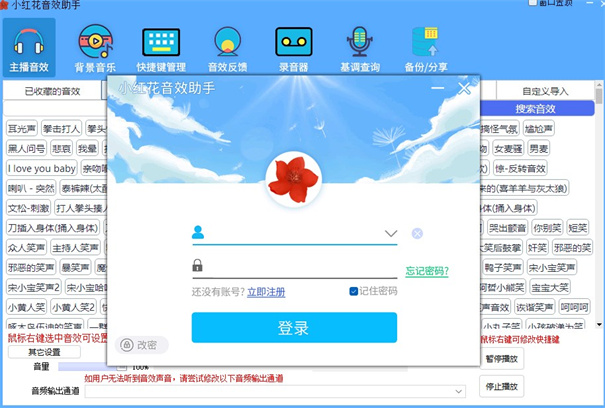Image resolution: width=605 pixels, height=408 pixels.
Task: Open the 备份/分享 icon
Action: (x=427, y=46)
